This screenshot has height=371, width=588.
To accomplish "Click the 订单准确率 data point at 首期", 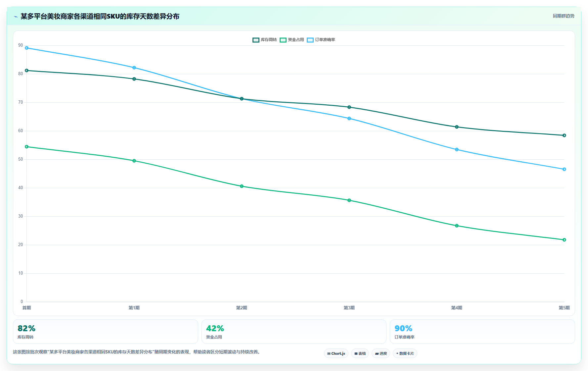I will [x=27, y=48].
